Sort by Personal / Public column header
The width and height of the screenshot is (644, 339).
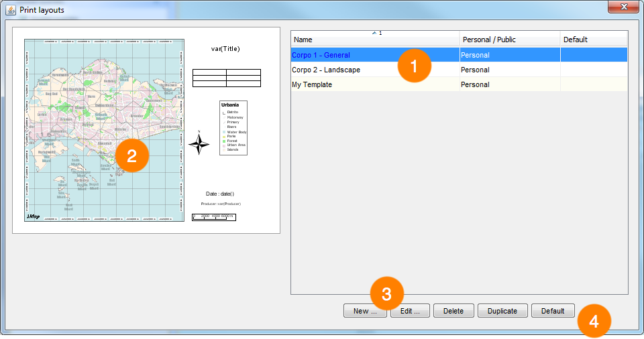[x=510, y=40]
